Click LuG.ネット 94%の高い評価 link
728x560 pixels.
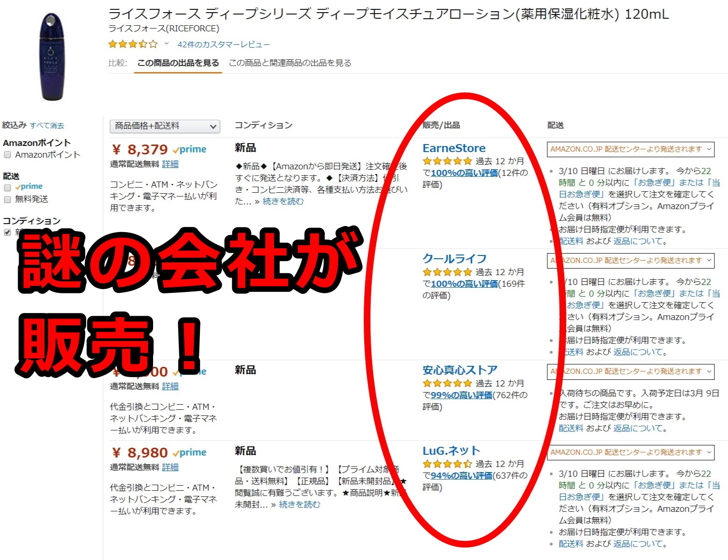461,475
